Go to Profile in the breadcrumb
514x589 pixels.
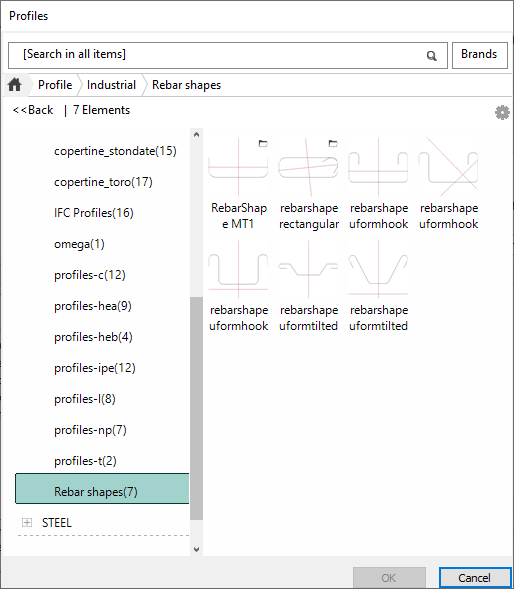click(x=55, y=85)
